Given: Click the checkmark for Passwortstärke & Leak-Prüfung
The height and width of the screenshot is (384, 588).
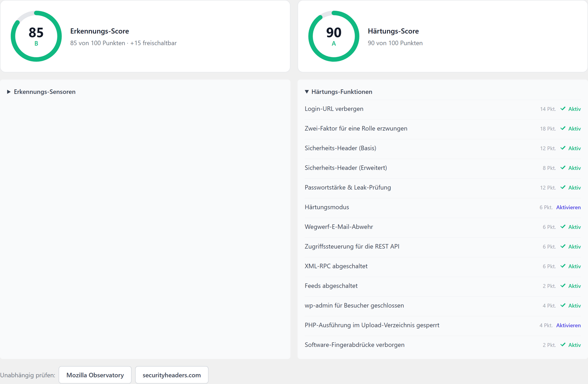Looking at the screenshot, I should coord(563,187).
